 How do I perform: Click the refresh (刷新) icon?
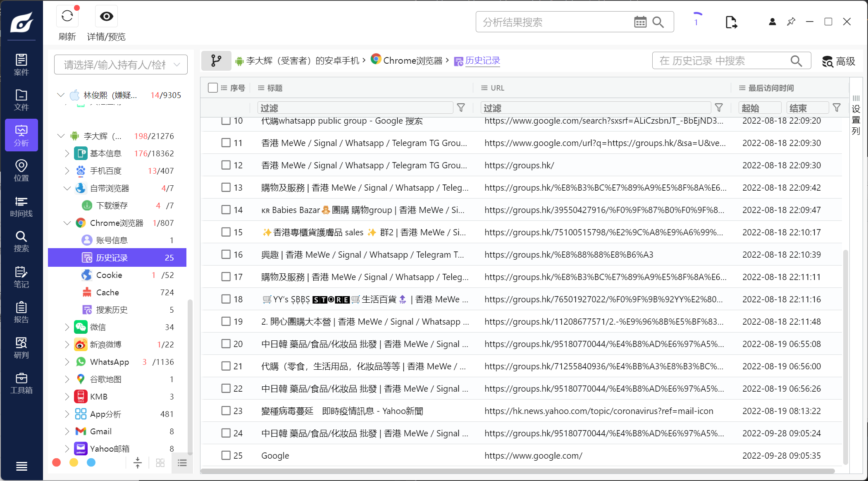[67, 17]
